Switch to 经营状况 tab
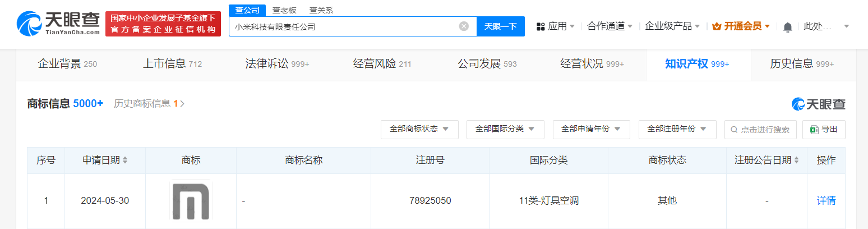 (x=592, y=64)
